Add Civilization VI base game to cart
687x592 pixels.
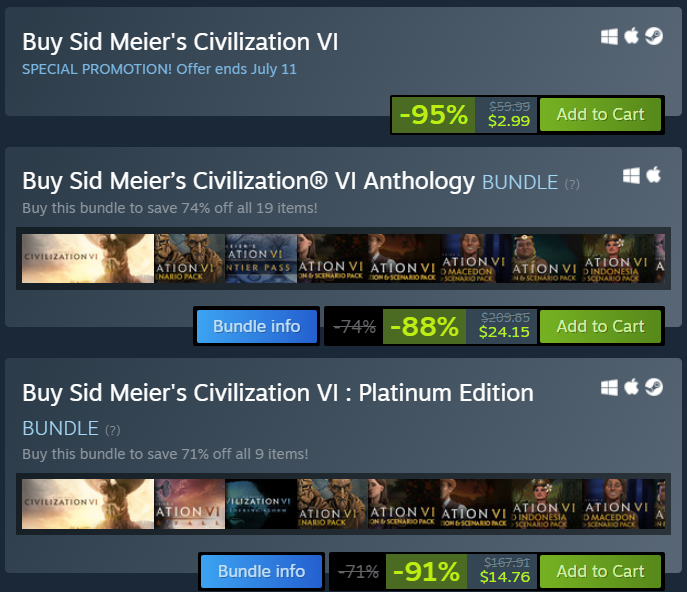(x=600, y=114)
